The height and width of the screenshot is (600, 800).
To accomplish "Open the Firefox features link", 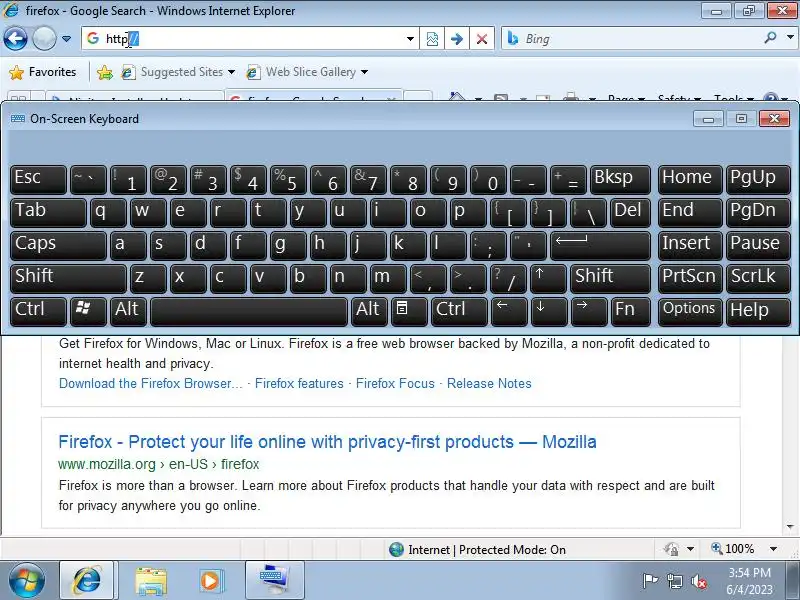I will pyautogui.click(x=299, y=384).
